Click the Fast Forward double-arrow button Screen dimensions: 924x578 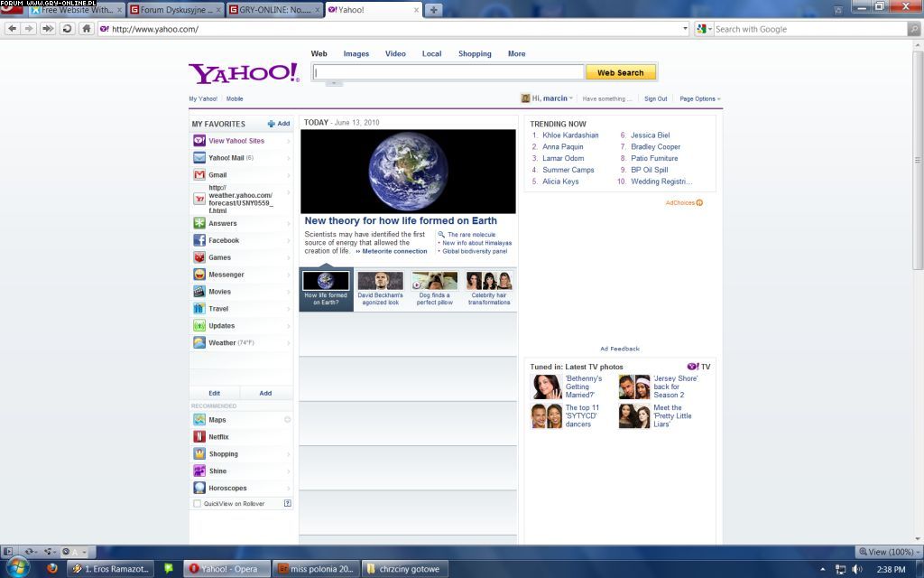[x=48, y=28]
